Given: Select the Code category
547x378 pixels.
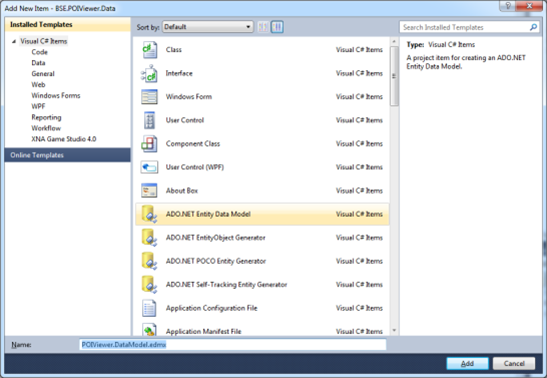Looking at the screenshot, I should pyautogui.click(x=39, y=52).
